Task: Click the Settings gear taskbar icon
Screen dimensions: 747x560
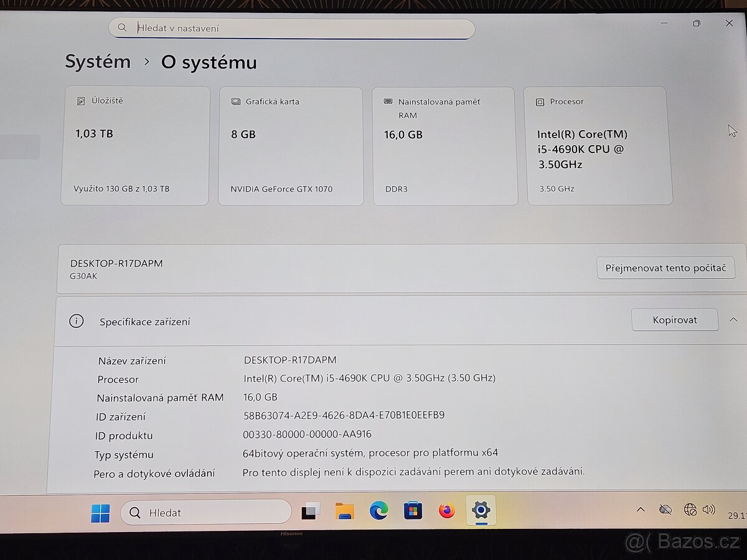Action: [x=480, y=510]
